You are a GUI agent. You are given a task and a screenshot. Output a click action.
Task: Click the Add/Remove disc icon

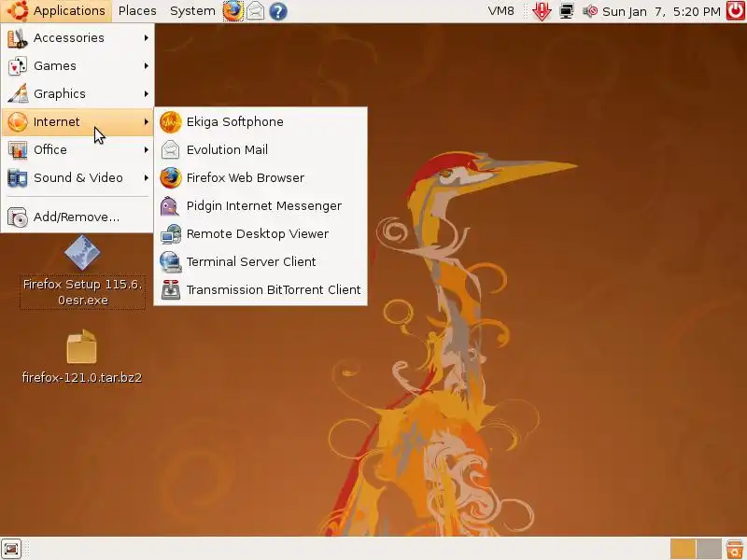[18, 217]
